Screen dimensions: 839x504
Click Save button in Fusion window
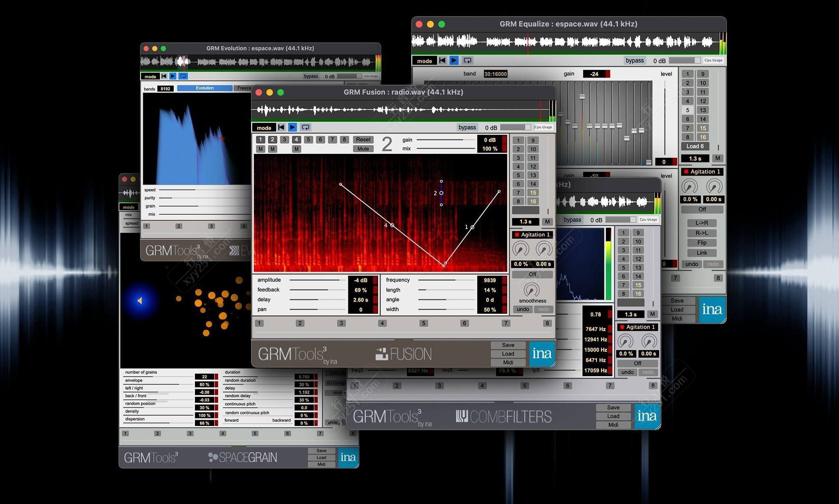(508, 345)
